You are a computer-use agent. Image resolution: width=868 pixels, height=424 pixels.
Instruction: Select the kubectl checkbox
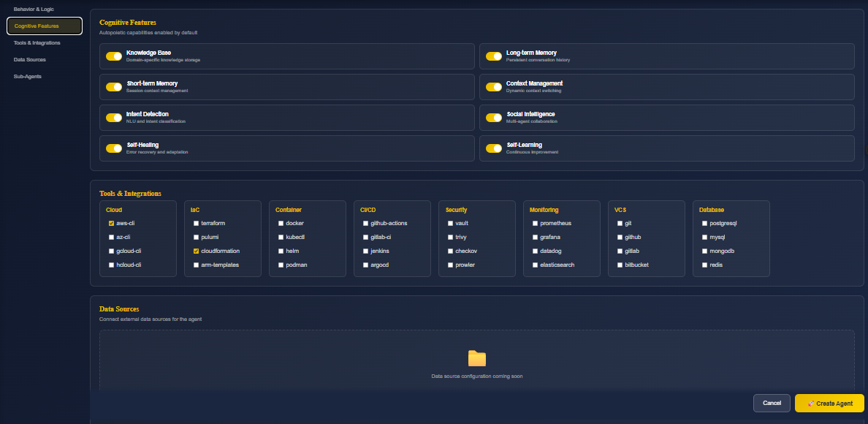pyautogui.click(x=281, y=238)
